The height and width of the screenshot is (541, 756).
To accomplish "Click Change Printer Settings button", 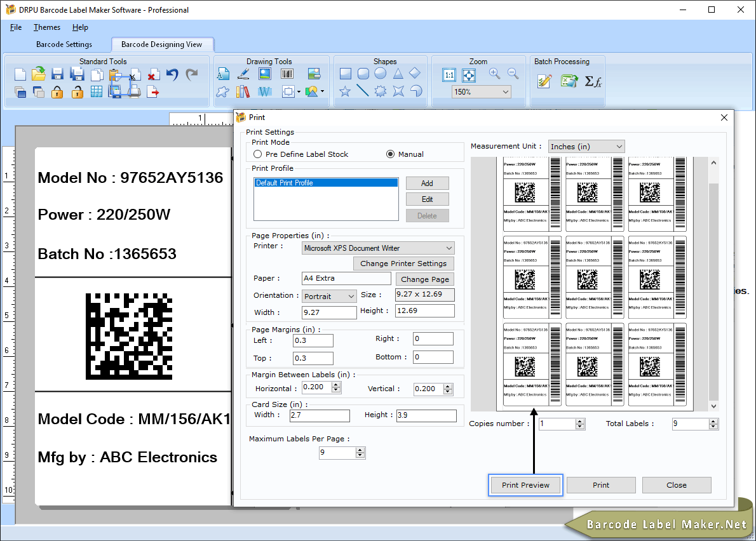I will 403,264.
